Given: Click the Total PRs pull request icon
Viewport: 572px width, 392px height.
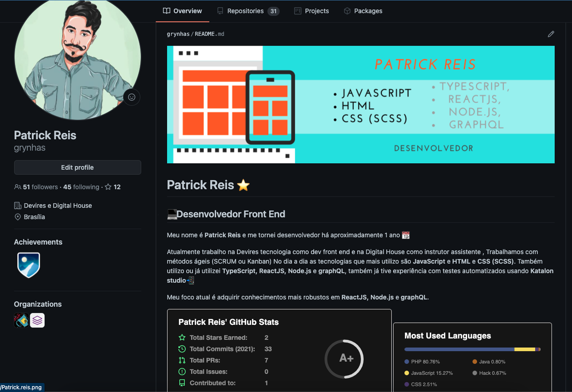Looking at the screenshot, I should (182, 360).
